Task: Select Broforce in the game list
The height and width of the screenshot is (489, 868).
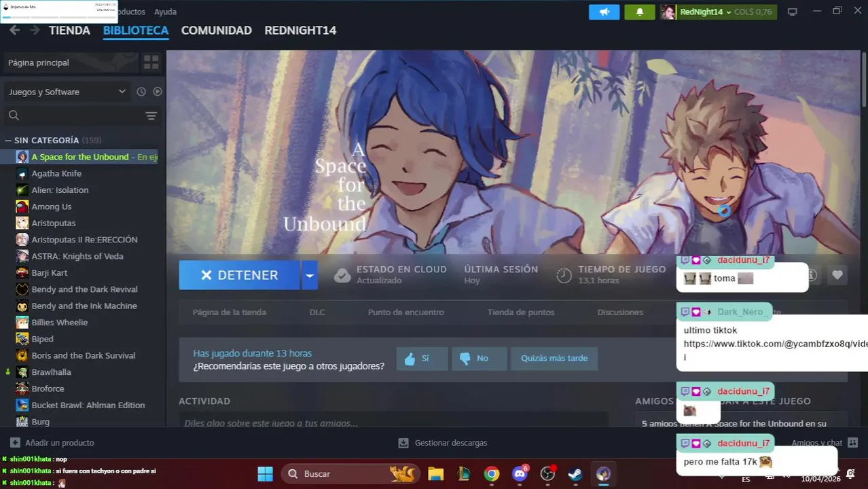Action: click(48, 388)
